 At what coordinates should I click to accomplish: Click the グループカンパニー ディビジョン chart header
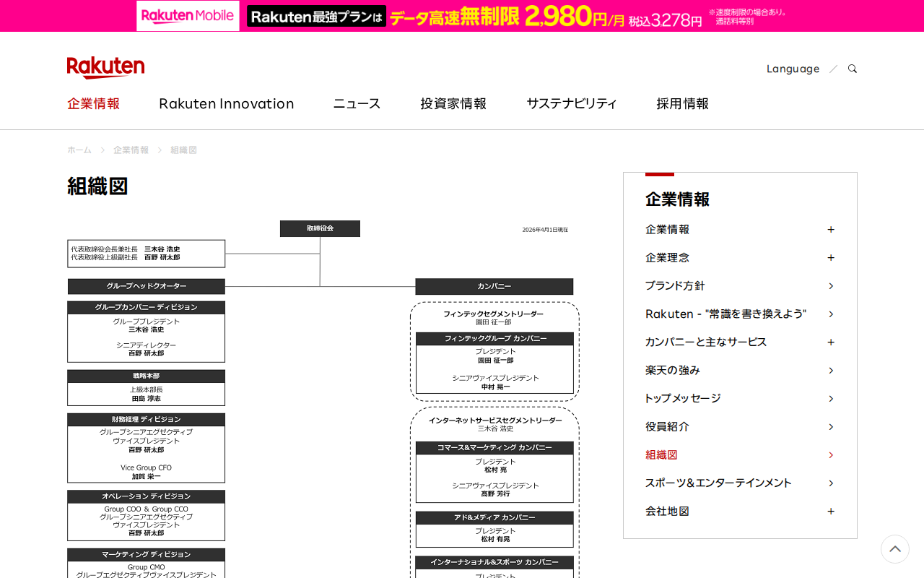coord(147,308)
